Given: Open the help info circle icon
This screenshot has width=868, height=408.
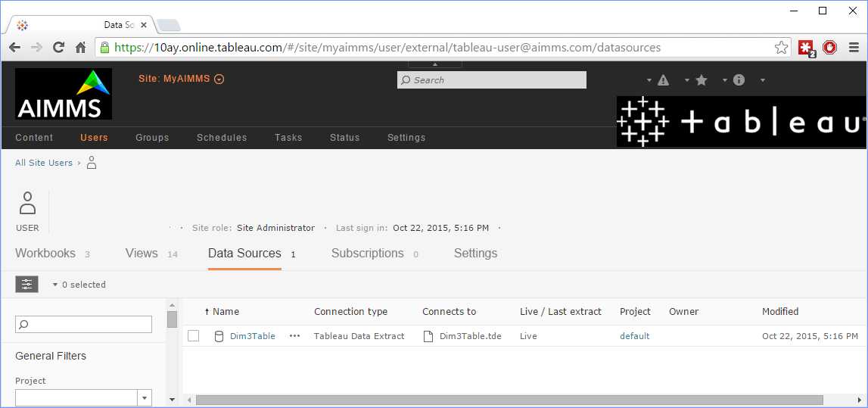Looking at the screenshot, I should pyautogui.click(x=739, y=80).
